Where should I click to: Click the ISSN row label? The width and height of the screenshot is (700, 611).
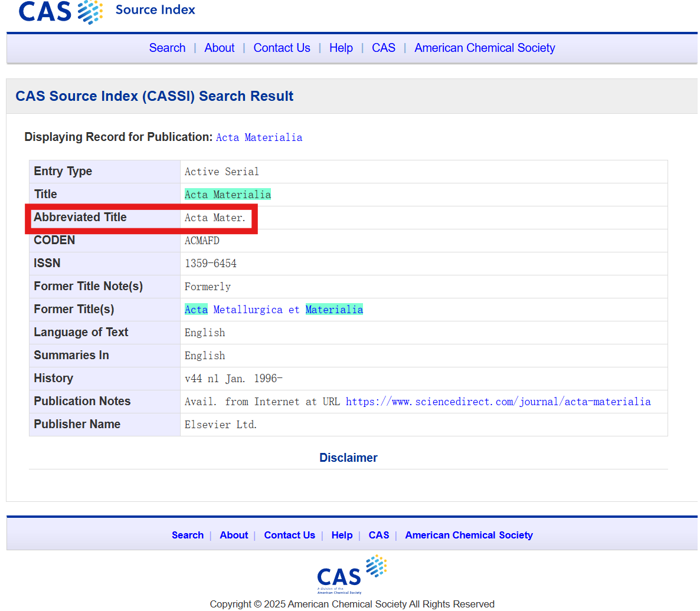point(47,263)
